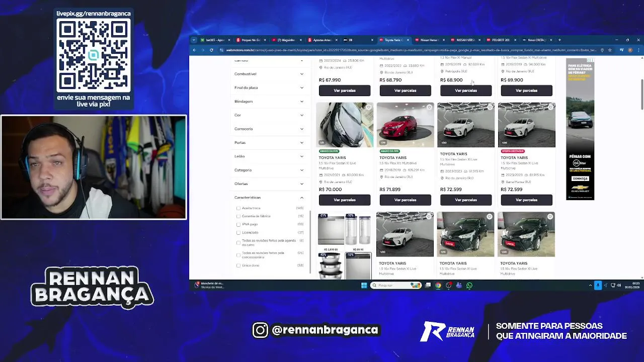
Task: Click the microphone tray icon
Action: point(598,285)
